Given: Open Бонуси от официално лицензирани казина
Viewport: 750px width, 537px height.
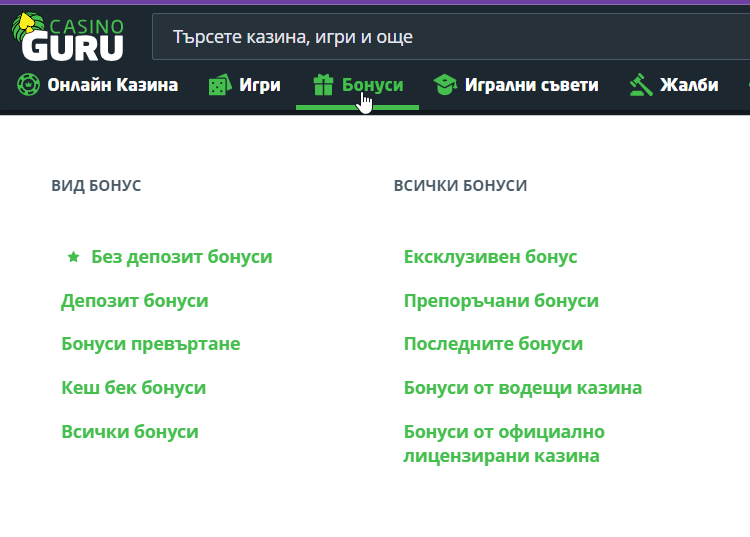Looking at the screenshot, I should pos(504,444).
